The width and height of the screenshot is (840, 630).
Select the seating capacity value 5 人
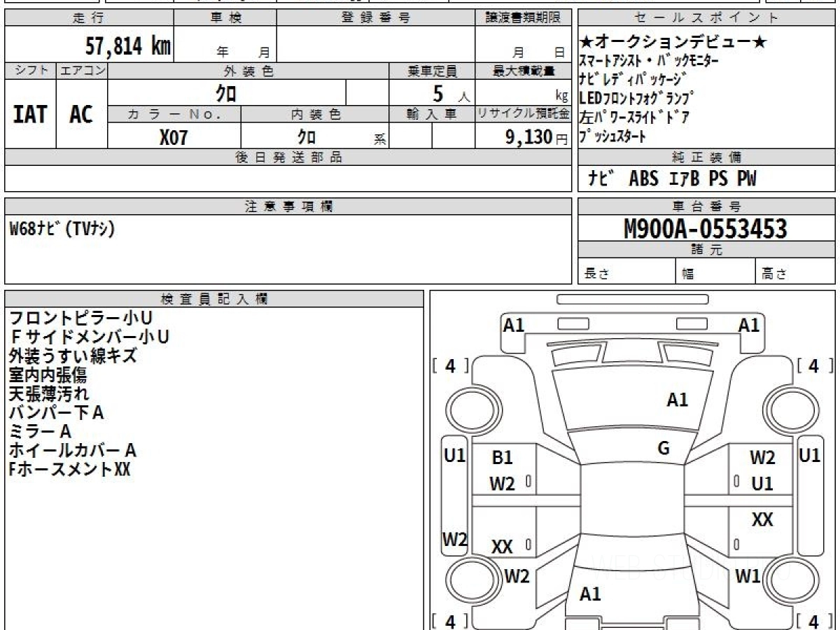[x=451, y=93]
